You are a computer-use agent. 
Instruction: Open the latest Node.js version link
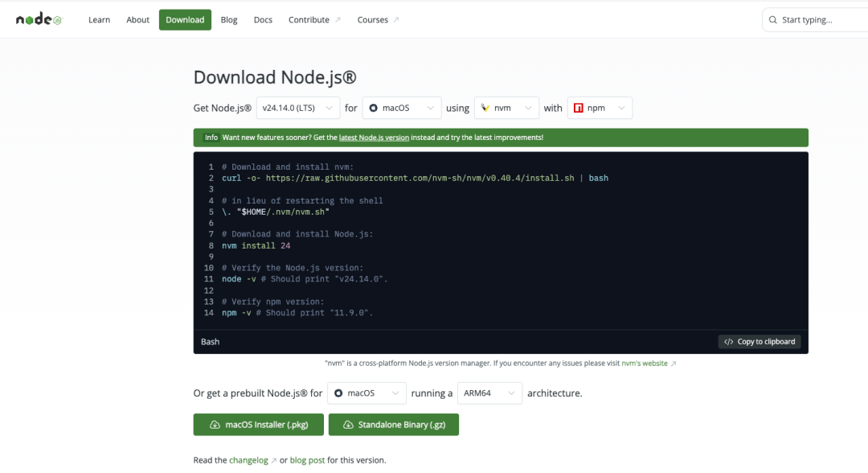click(x=374, y=137)
